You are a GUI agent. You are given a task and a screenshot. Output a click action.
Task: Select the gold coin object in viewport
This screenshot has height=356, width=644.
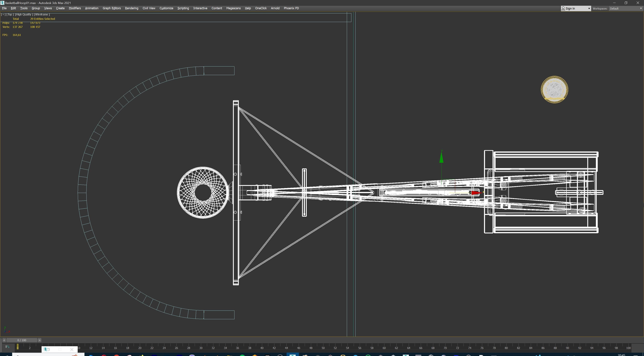pos(554,89)
